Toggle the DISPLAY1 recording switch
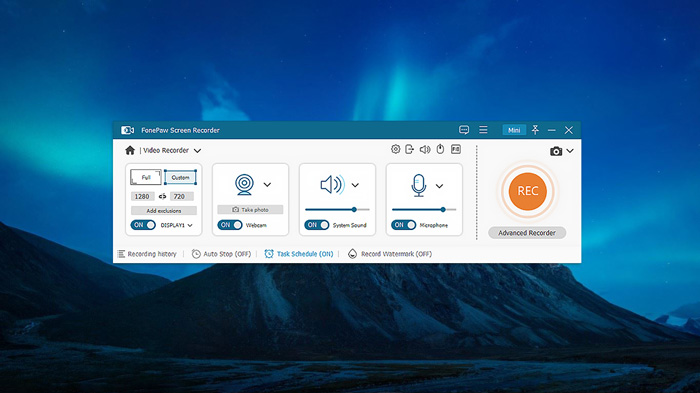700x393 pixels. 143,225
